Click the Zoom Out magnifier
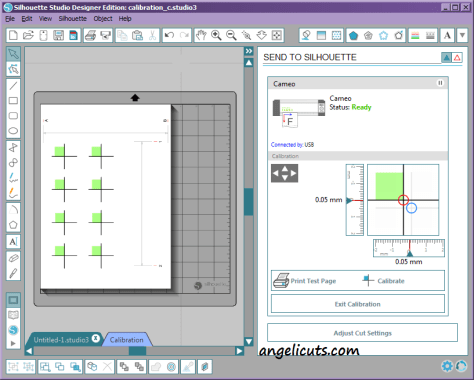This screenshot has width=474, height=380. click(x=231, y=35)
